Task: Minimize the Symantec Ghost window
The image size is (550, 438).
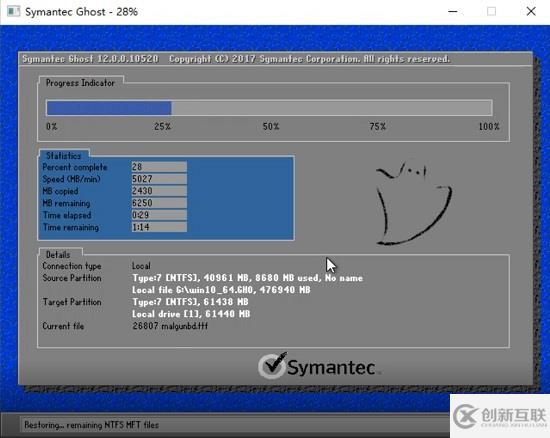Action: click(453, 12)
